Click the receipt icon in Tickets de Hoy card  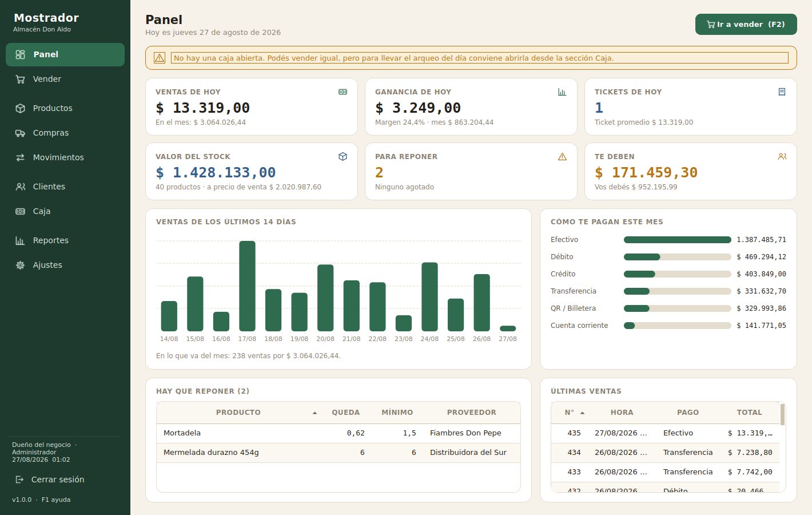coord(782,92)
